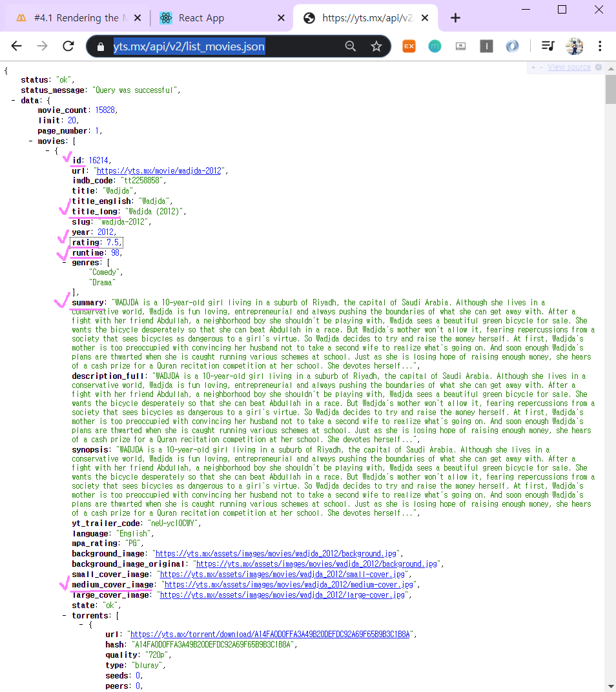Click the padlock site info icon

click(x=101, y=46)
